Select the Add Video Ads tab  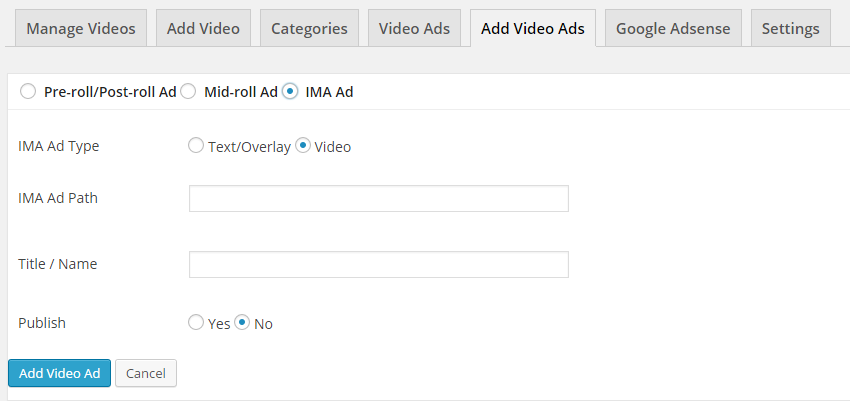click(533, 28)
